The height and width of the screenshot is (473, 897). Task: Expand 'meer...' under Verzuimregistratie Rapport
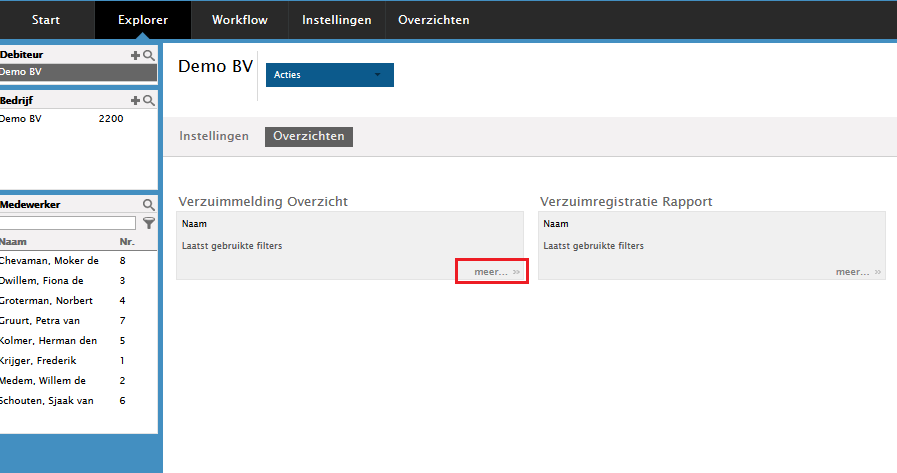pyautogui.click(x=858, y=271)
